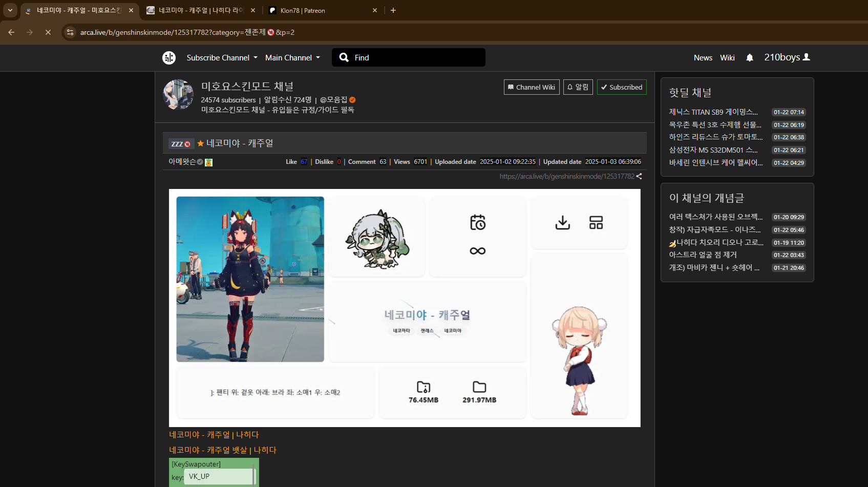This screenshot has width=868, height=487.
Task: Click the Comment count 63
Action: pos(383,162)
